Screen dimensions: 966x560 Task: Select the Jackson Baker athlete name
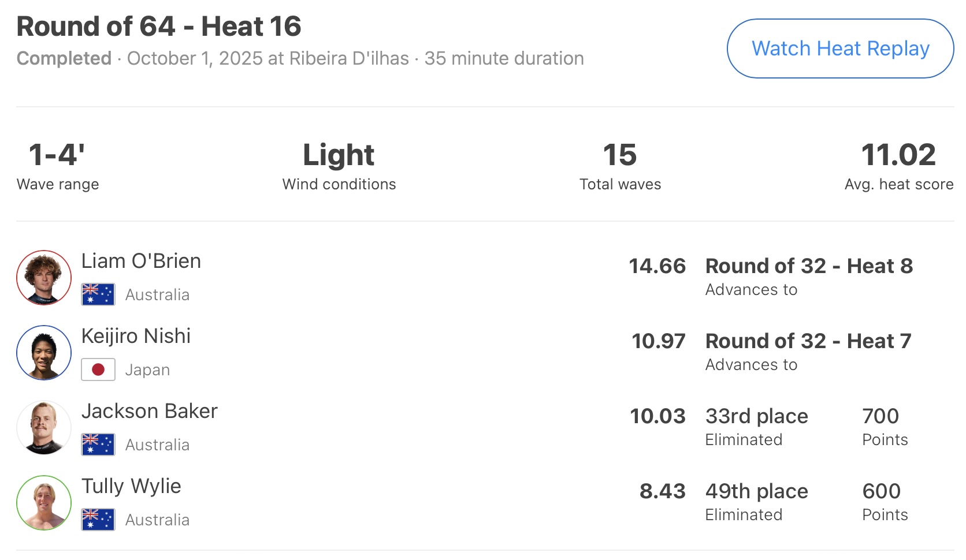coord(149,411)
